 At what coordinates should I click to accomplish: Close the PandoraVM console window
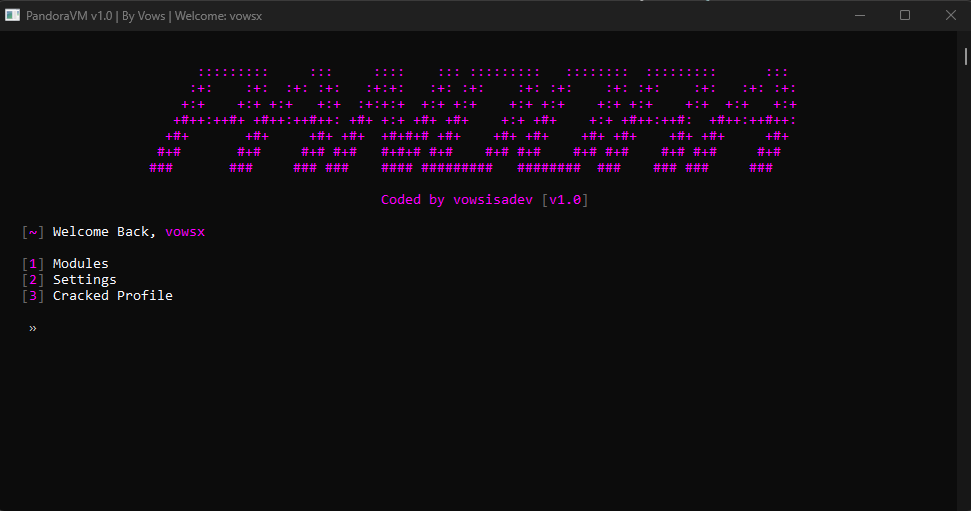(x=951, y=15)
